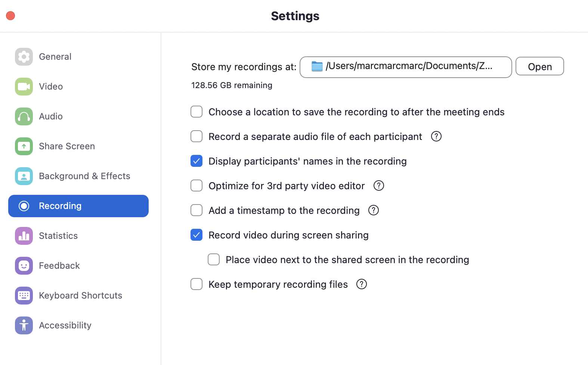Check Place video next to shared screen
The width and height of the screenshot is (588, 365).
214,260
